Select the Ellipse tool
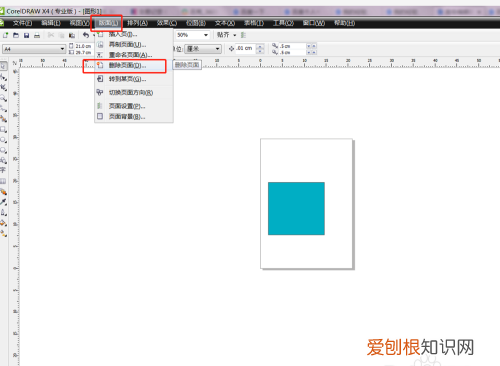This screenshot has height=366, width=500. pyautogui.click(x=3, y=140)
